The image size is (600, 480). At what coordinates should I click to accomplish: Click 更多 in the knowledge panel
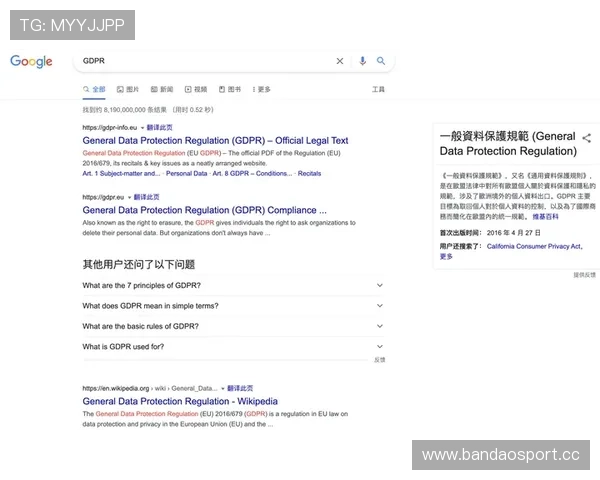pyautogui.click(x=446, y=256)
